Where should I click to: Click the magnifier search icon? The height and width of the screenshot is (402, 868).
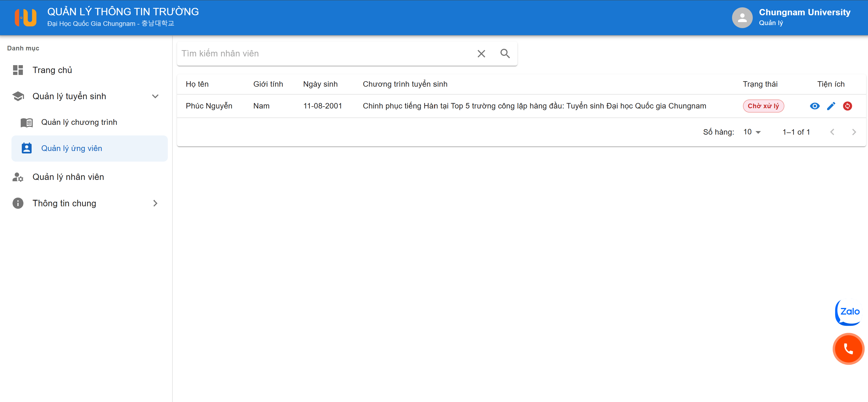coord(505,54)
